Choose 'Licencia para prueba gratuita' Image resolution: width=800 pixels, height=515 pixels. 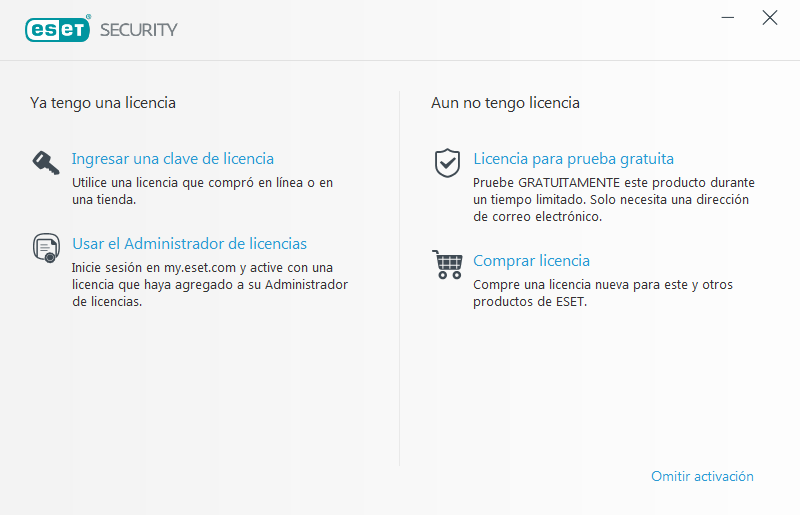click(573, 159)
